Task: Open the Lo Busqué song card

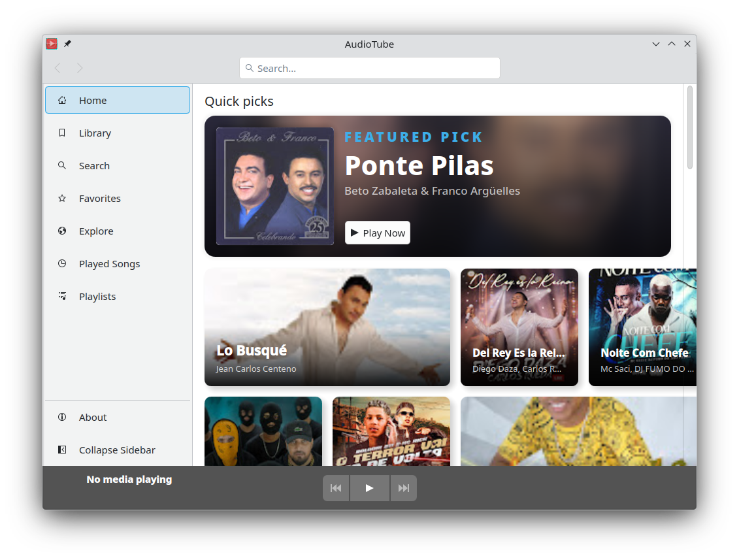Action: click(327, 327)
